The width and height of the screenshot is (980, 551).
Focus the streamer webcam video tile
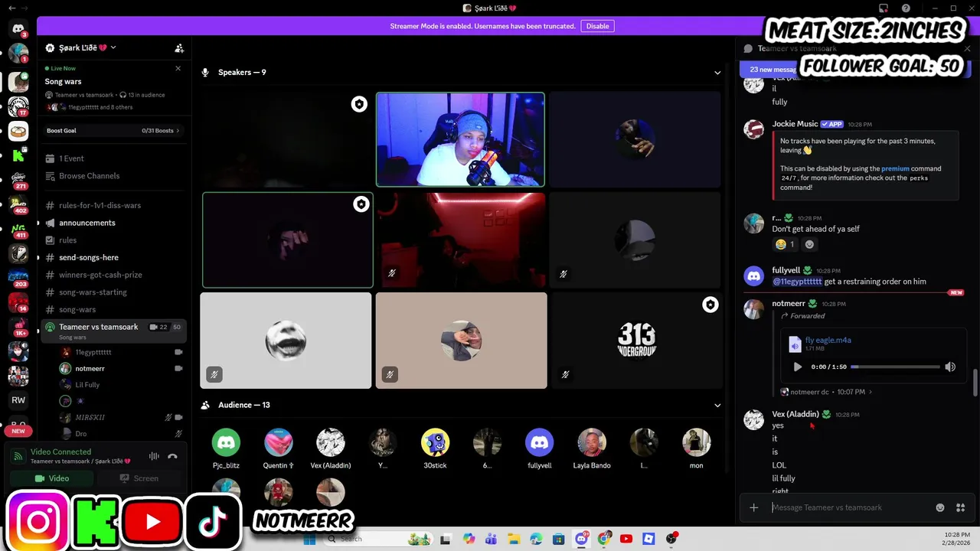pyautogui.click(x=460, y=140)
